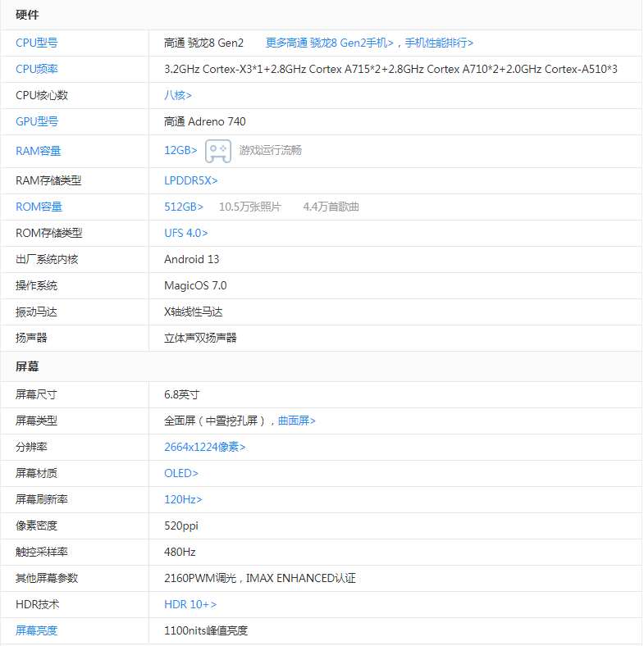Image resolution: width=644 pixels, height=646 pixels.
Task: Click the 屏幕类型 row label
Action: click(36, 421)
